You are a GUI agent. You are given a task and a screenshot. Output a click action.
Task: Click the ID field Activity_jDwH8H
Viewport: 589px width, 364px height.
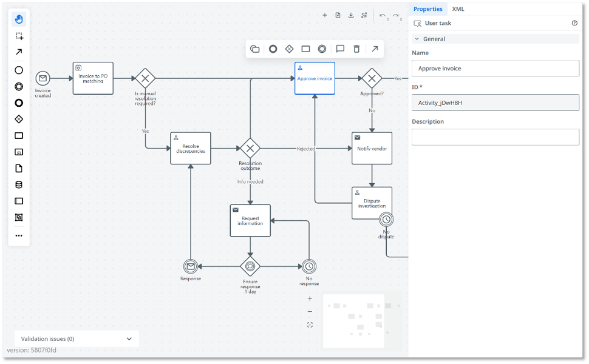click(x=495, y=103)
